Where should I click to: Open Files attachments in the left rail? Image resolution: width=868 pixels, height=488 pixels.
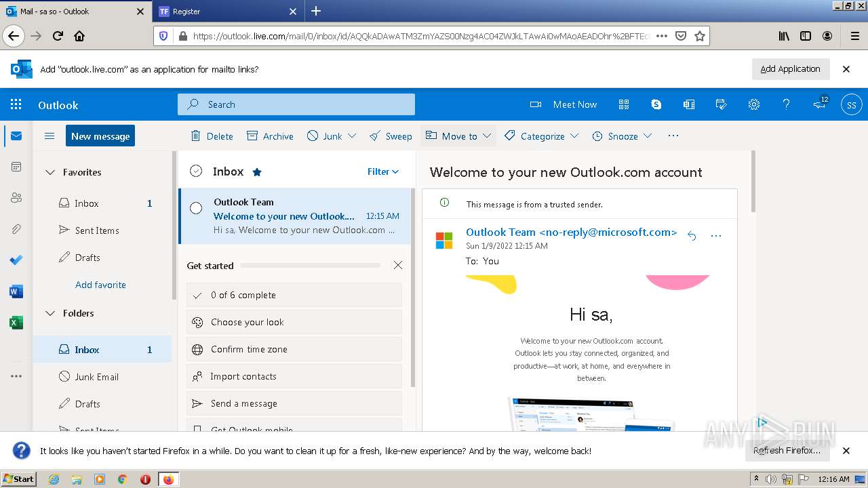coord(16,229)
